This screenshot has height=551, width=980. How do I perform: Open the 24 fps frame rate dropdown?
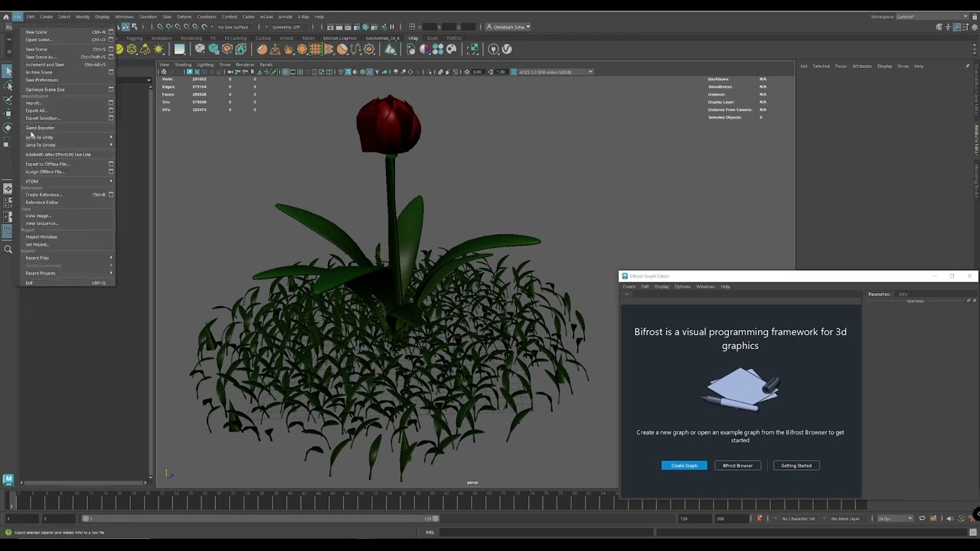coord(895,519)
